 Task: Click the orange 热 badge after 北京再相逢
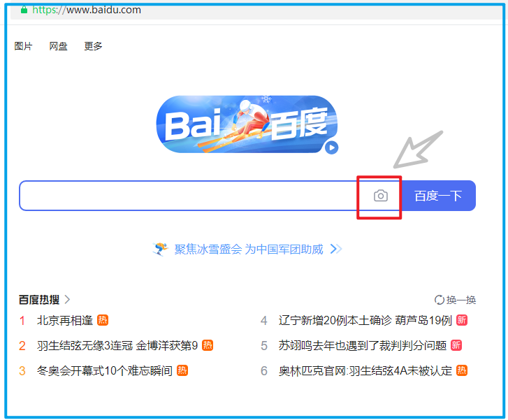point(103,320)
